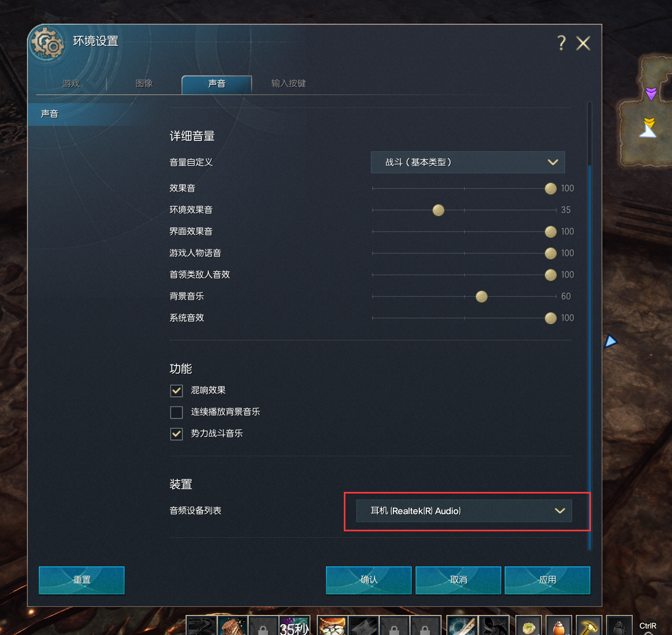
Task: Open the 音量自定义 dropdown showing 战斗
Action: (x=468, y=162)
